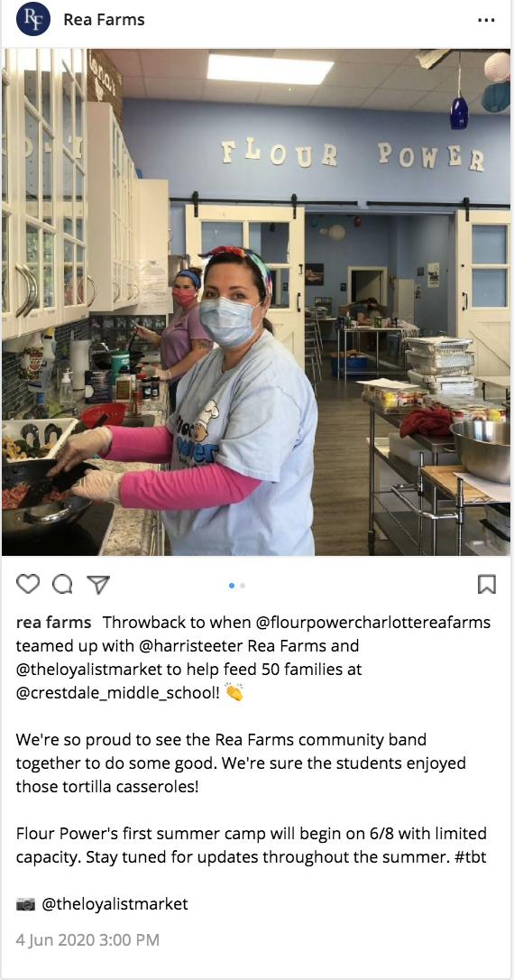
Task: Click the clapping hands emoji
Action: [234, 692]
